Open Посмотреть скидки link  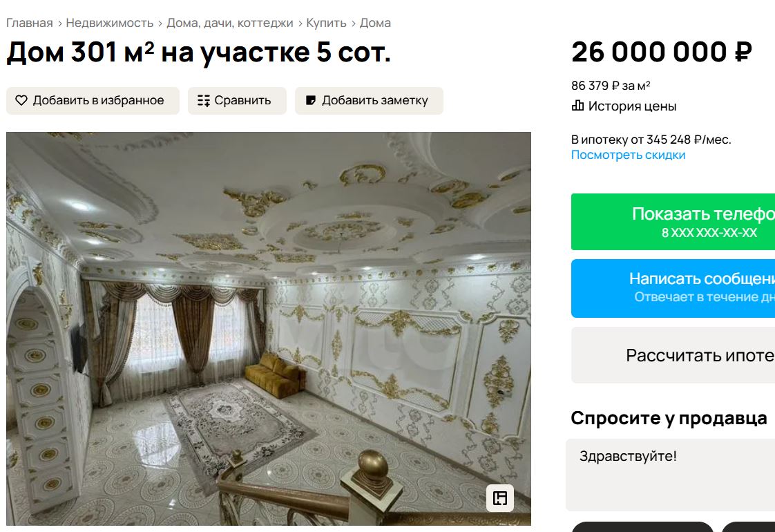[x=628, y=155]
